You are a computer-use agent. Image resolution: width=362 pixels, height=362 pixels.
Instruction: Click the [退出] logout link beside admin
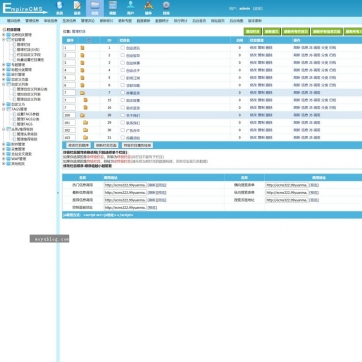tap(258, 8)
